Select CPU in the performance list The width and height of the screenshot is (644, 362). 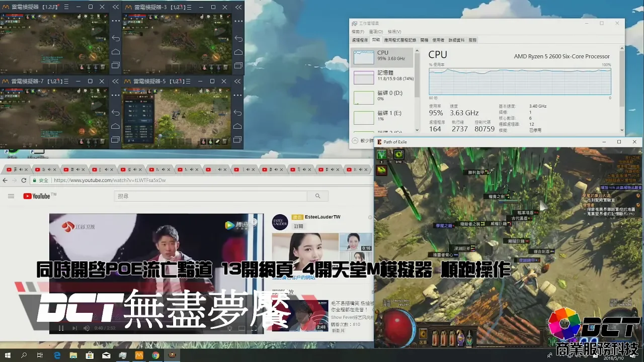383,57
